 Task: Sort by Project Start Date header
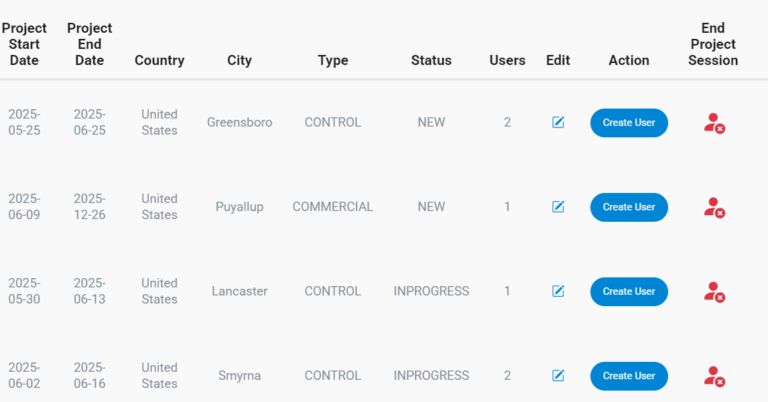(x=24, y=44)
